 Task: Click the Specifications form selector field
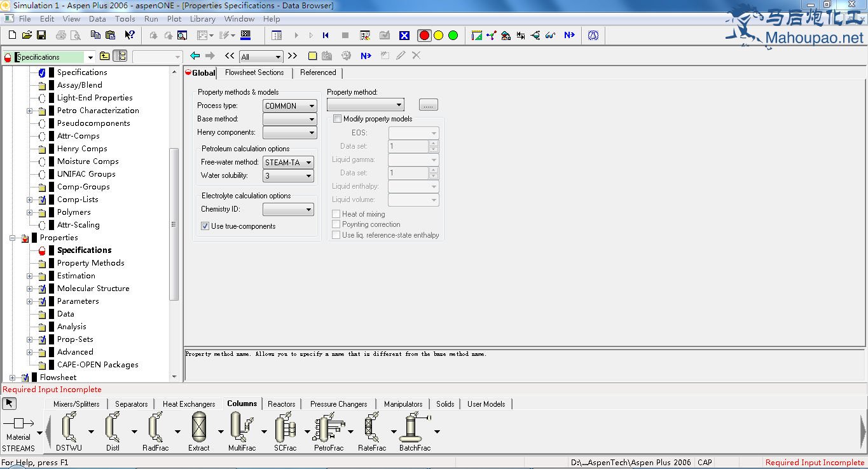pyautogui.click(x=50, y=57)
